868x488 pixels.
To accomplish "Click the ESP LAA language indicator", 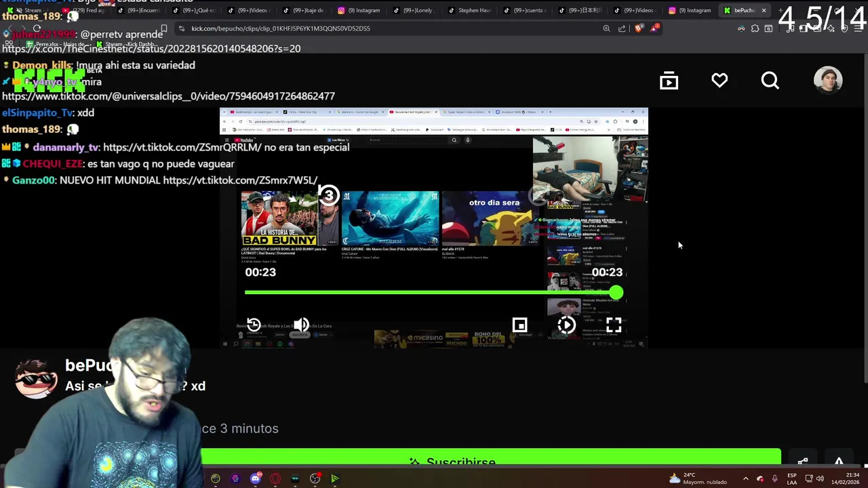I will click(x=792, y=479).
